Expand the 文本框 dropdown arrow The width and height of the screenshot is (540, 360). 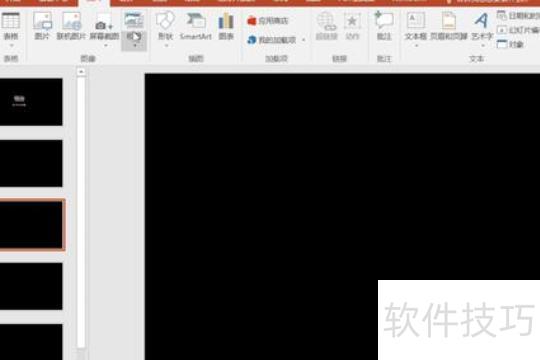coord(416,45)
